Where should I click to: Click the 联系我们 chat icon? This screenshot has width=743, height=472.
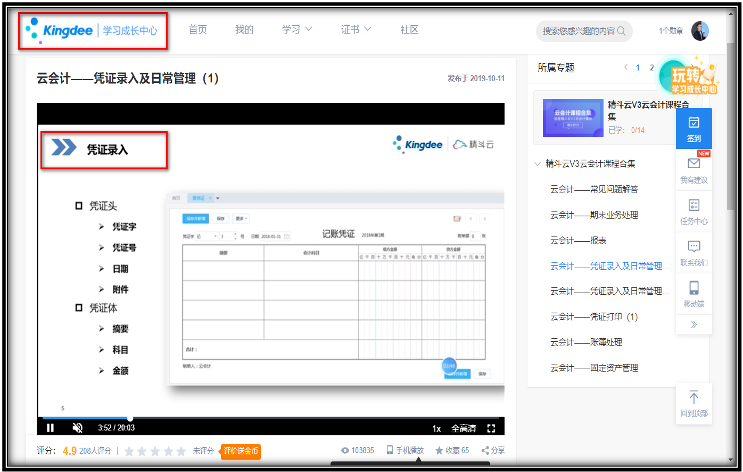coord(694,252)
